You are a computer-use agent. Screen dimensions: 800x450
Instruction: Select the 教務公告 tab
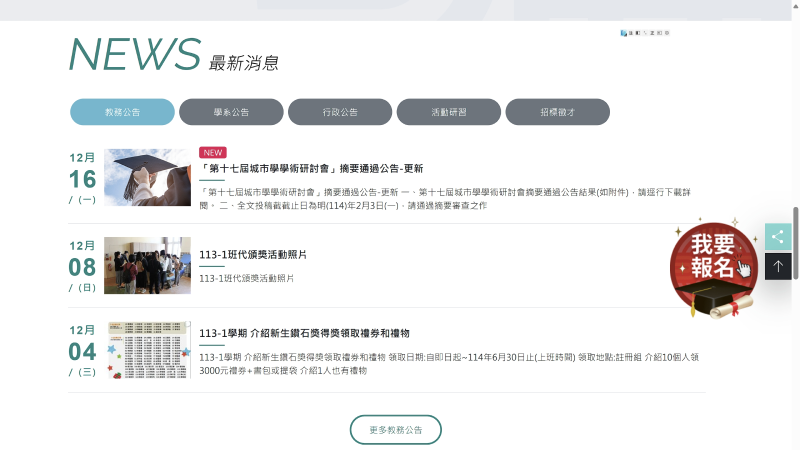click(x=122, y=112)
